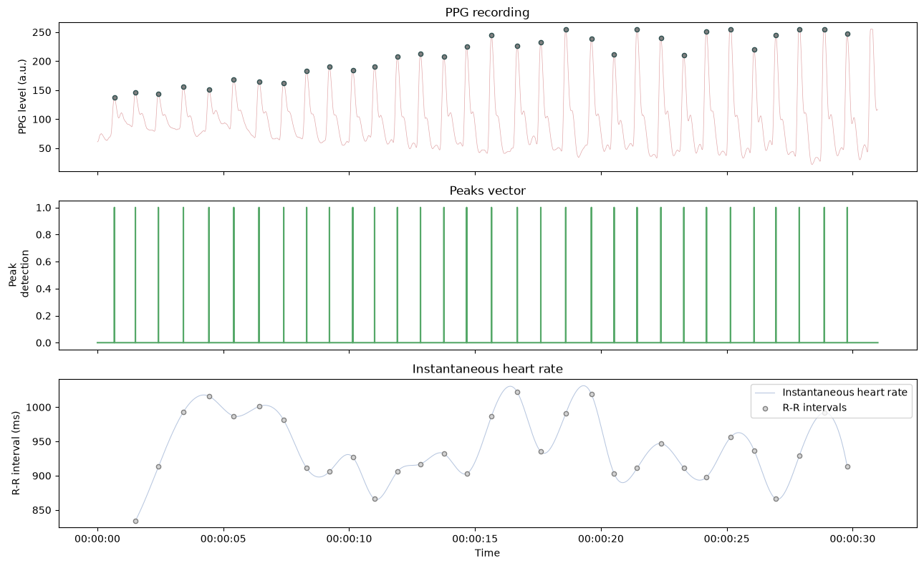The width and height of the screenshot is (924, 566).
Task: Click the line sample beside 'Instantaneous heart rate' in the legend
Action: tap(765, 393)
